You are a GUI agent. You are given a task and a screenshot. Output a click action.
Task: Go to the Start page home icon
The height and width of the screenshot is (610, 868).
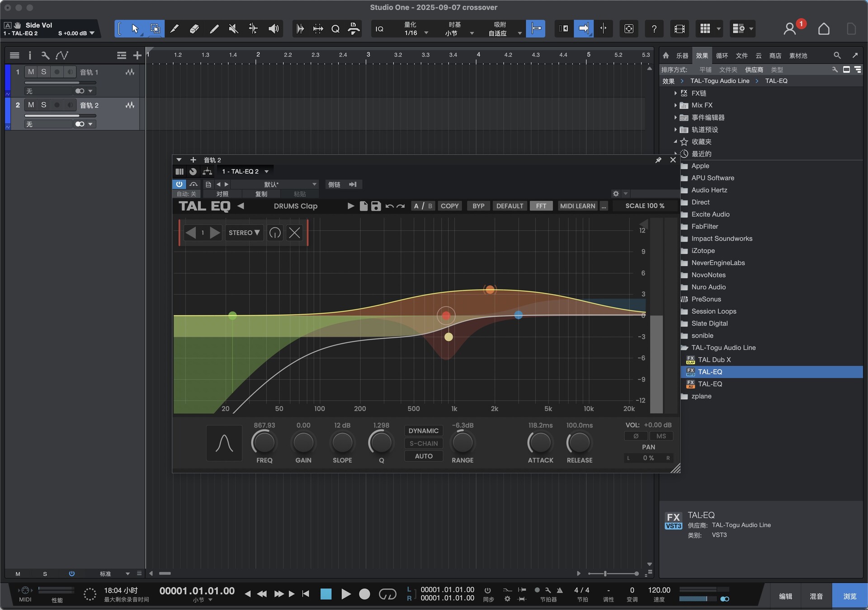pyautogui.click(x=824, y=29)
